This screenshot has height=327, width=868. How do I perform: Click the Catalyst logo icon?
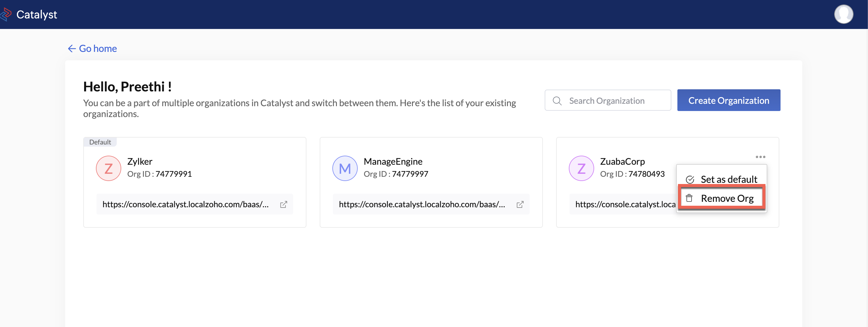6,14
